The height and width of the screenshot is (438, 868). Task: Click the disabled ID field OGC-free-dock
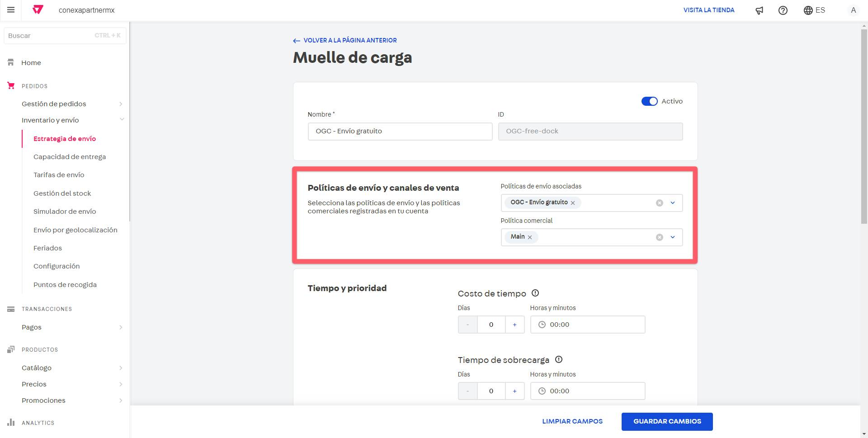(x=590, y=132)
